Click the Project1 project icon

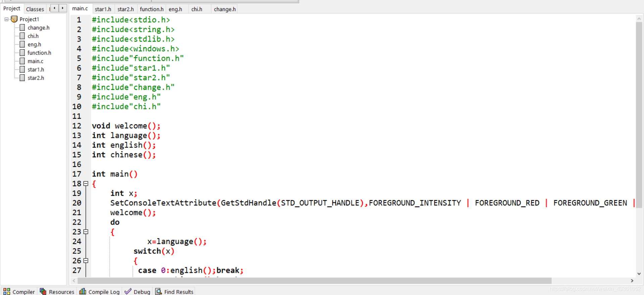tap(14, 19)
